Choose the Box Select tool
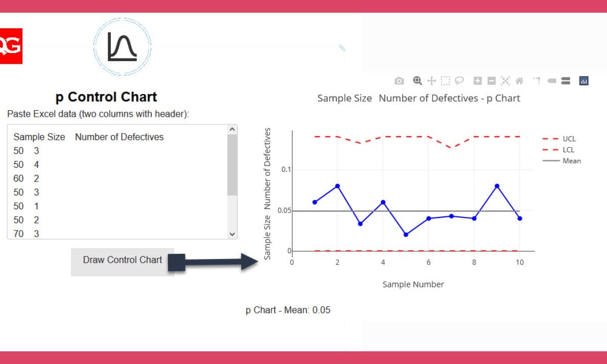The width and height of the screenshot is (607, 364). 445,81
